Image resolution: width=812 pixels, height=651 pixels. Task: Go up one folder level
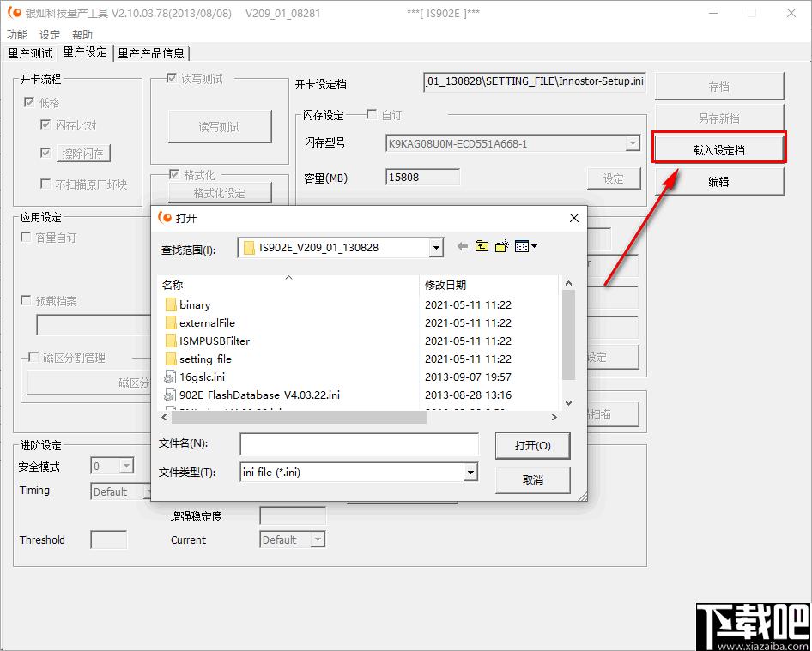(482, 246)
